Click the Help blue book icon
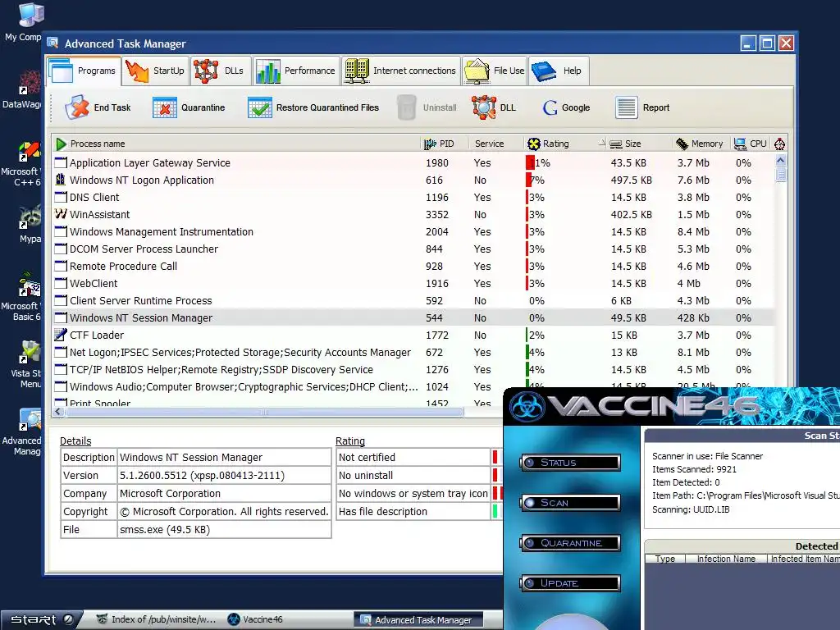 coord(544,71)
